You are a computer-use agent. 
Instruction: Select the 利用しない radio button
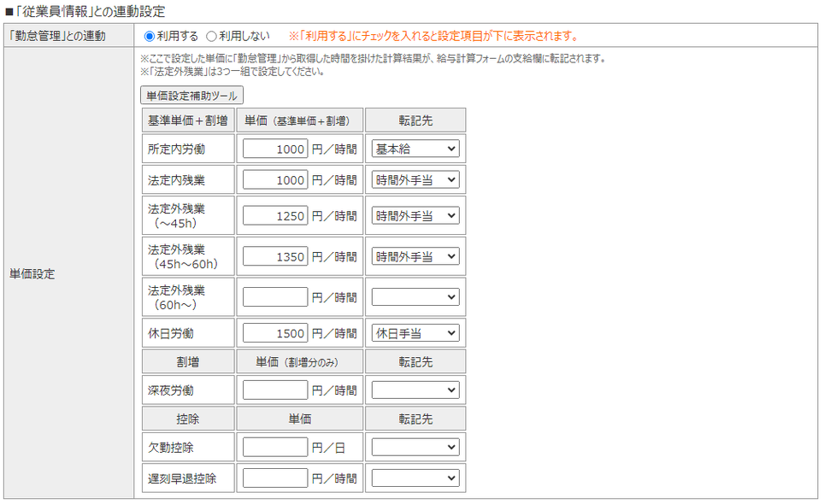[212, 36]
